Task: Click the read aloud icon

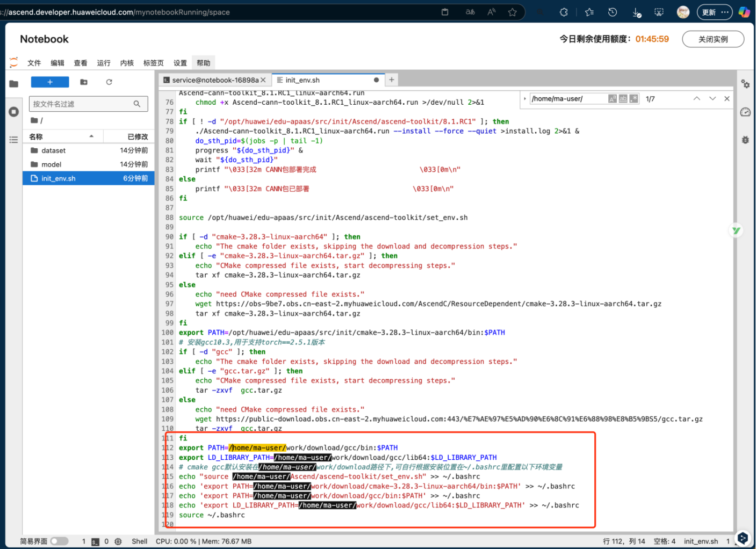Action: (491, 12)
